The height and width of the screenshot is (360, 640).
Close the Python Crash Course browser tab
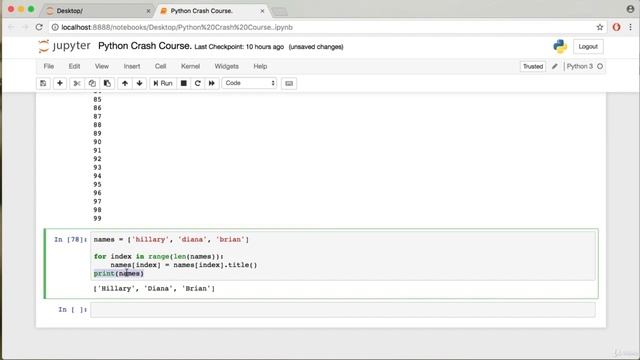[x=262, y=11]
